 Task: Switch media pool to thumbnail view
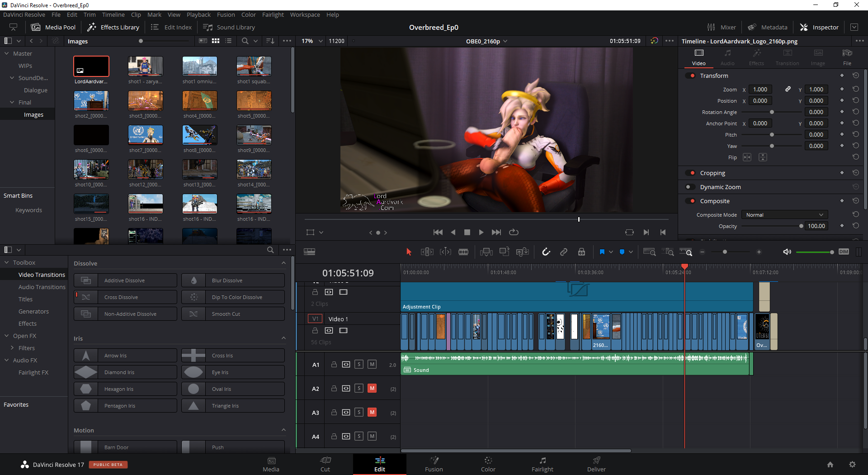pos(216,41)
